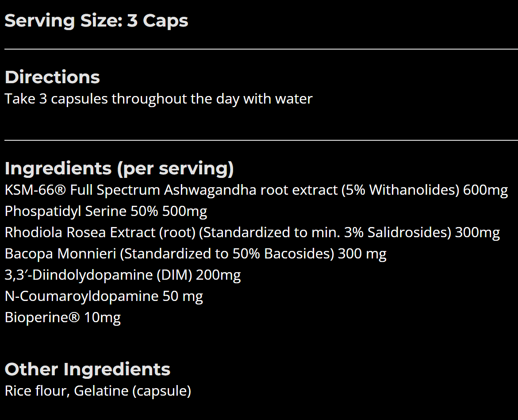Click the Bioperine 10mg line
The width and height of the screenshot is (518, 420).
(63, 317)
